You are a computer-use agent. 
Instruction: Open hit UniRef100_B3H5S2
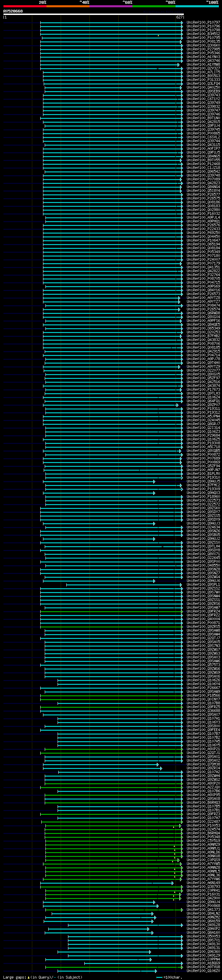pos(203,34)
